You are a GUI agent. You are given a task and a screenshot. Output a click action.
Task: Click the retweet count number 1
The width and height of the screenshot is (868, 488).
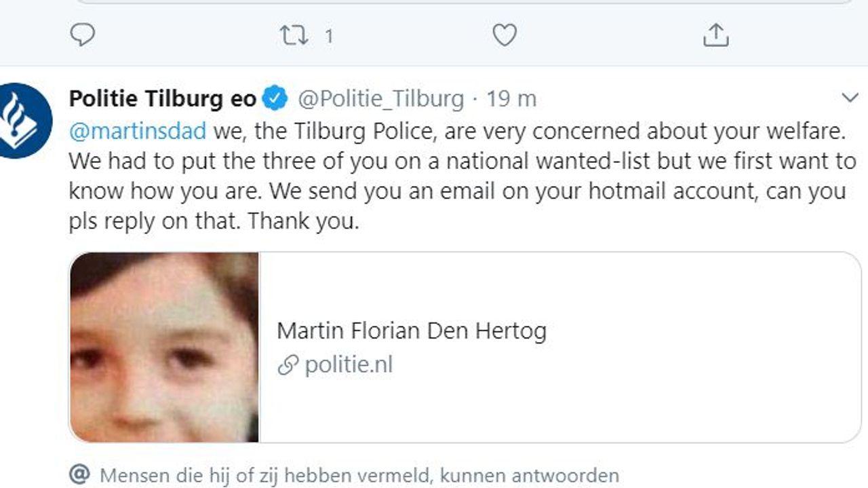click(329, 35)
